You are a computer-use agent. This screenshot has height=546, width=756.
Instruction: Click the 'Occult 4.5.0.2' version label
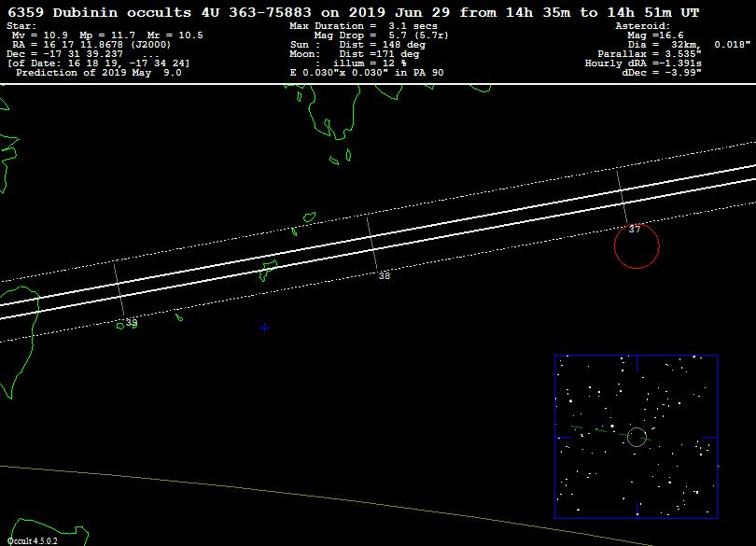point(33,541)
